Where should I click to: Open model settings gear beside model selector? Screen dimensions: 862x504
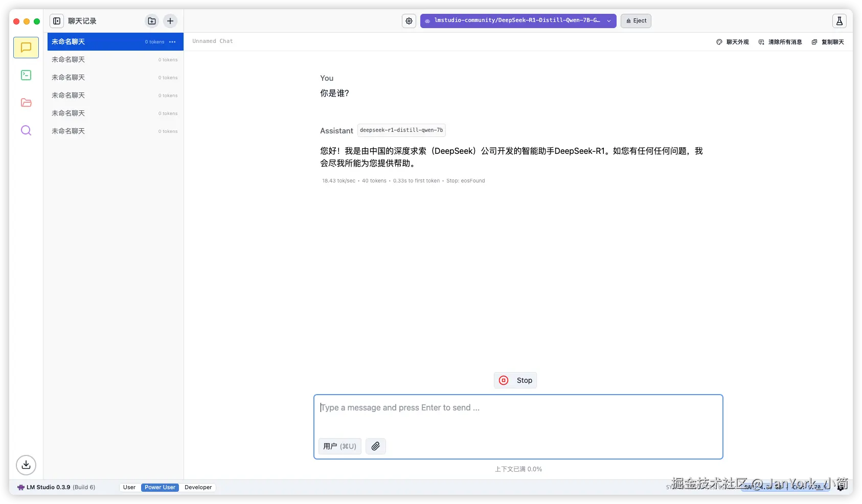click(x=409, y=21)
